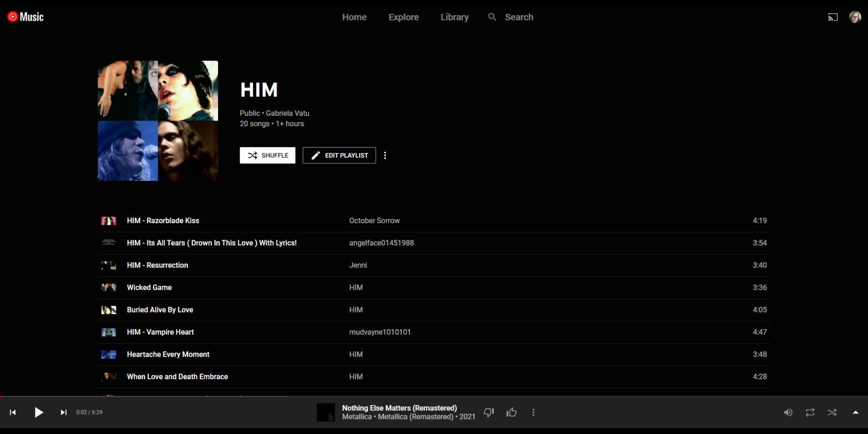Image resolution: width=868 pixels, height=434 pixels.
Task: Open HIM artist link in Heartache row
Action: click(356, 354)
